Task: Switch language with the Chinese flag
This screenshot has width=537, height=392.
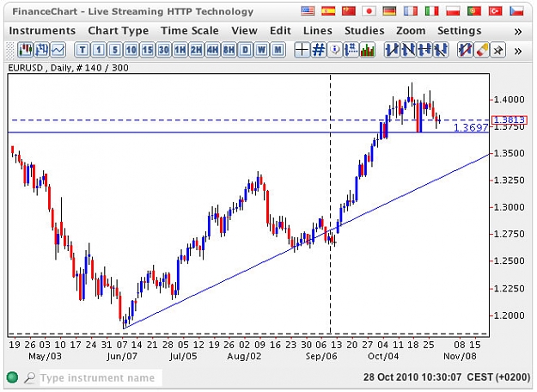Action: click(x=349, y=11)
